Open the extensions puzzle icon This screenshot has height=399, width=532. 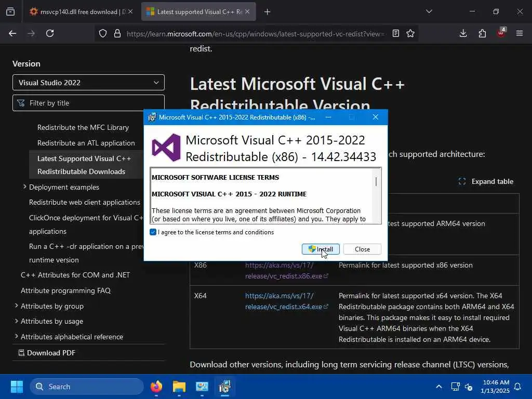[x=482, y=33]
